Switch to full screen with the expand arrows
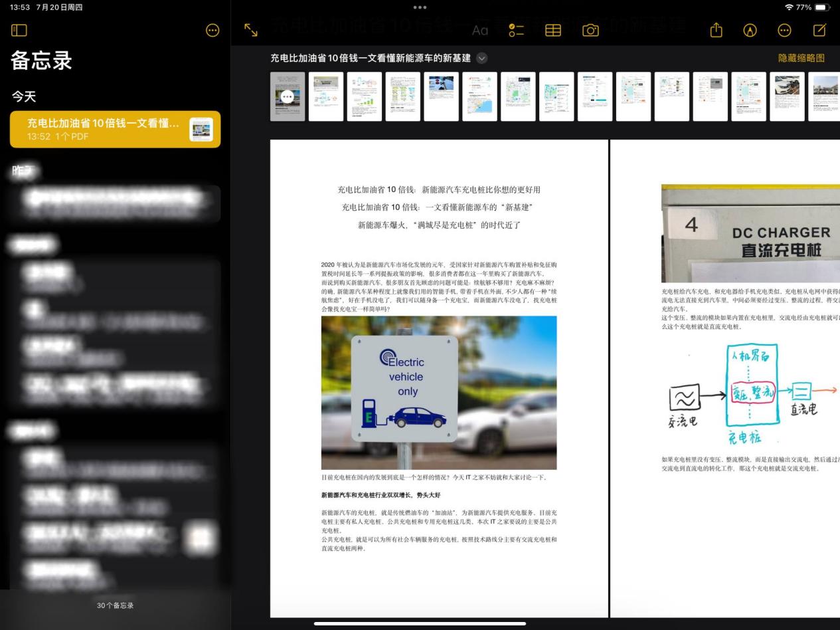Image resolution: width=840 pixels, height=630 pixels. point(251,30)
